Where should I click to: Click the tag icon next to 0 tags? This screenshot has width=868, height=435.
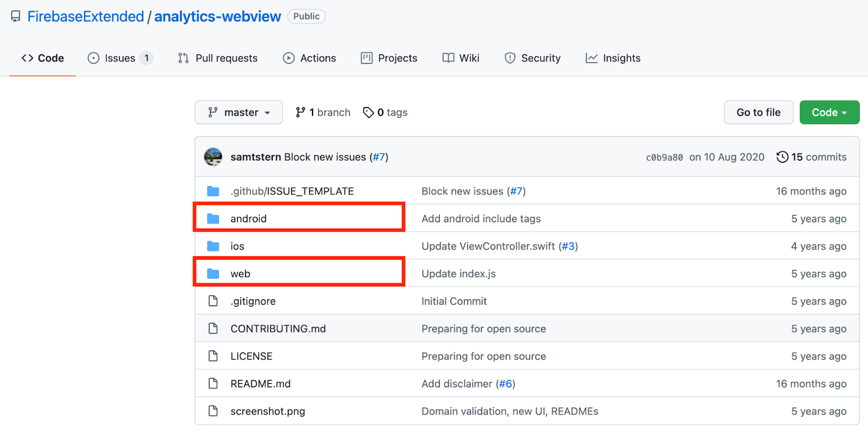click(x=368, y=112)
